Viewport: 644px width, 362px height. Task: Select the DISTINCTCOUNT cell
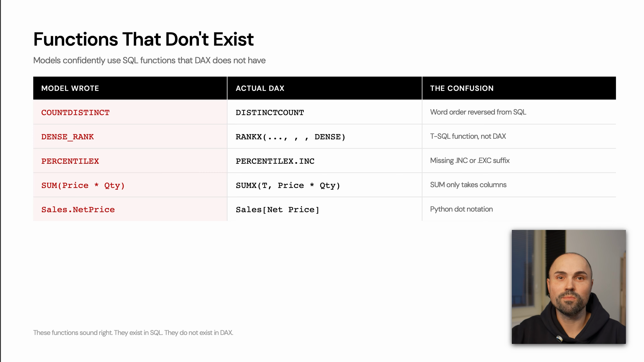point(270,112)
